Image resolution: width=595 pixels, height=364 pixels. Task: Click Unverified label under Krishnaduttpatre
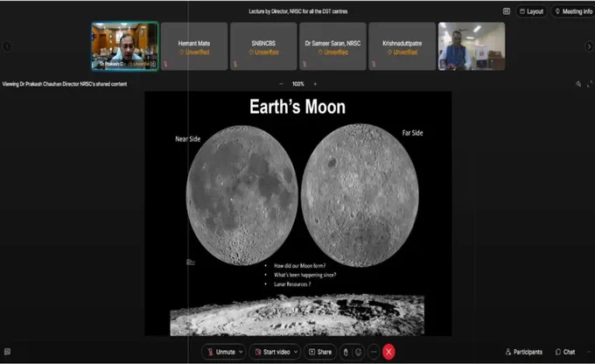click(402, 52)
